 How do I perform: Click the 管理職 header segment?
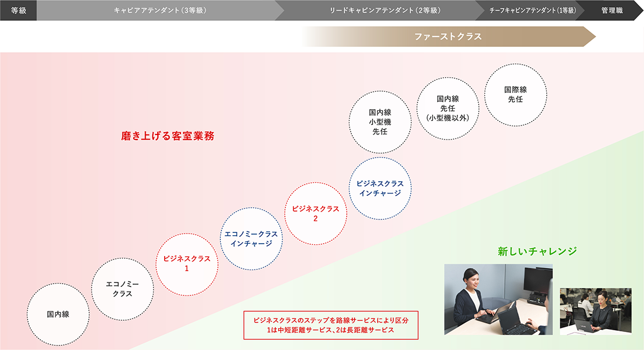click(612, 10)
